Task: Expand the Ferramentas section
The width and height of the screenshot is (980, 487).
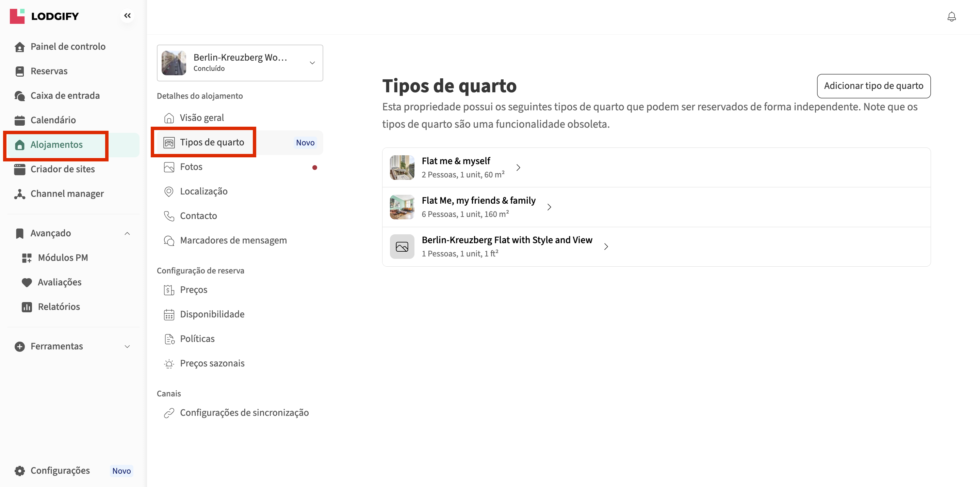Action: click(x=128, y=346)
